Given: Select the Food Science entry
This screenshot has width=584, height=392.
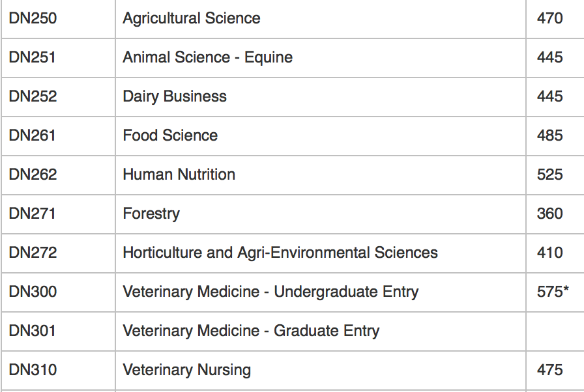Looking at the screenshot, I should (x=170, y=135).
